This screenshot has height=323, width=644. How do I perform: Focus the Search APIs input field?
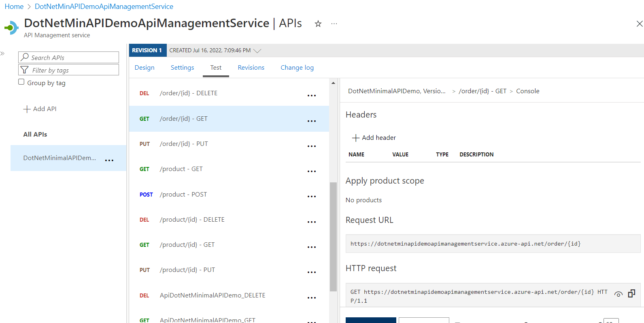68,57
